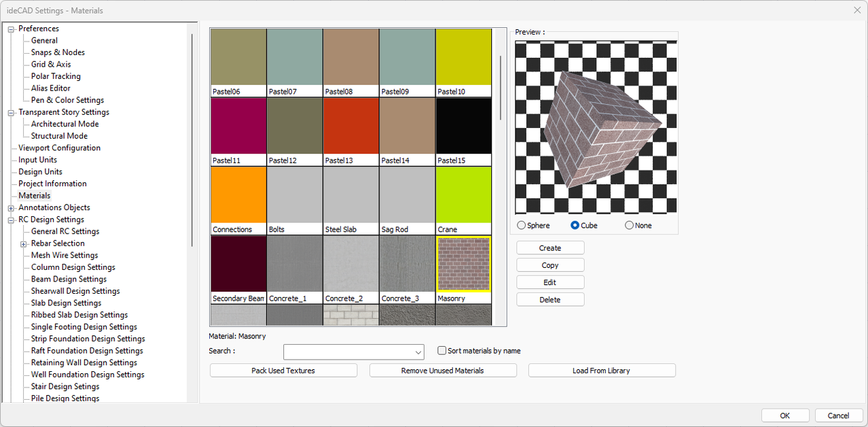This screenshot has width=868, height=427.
Task: Go to Pen & Color Settings
Action: coord(67,101)
